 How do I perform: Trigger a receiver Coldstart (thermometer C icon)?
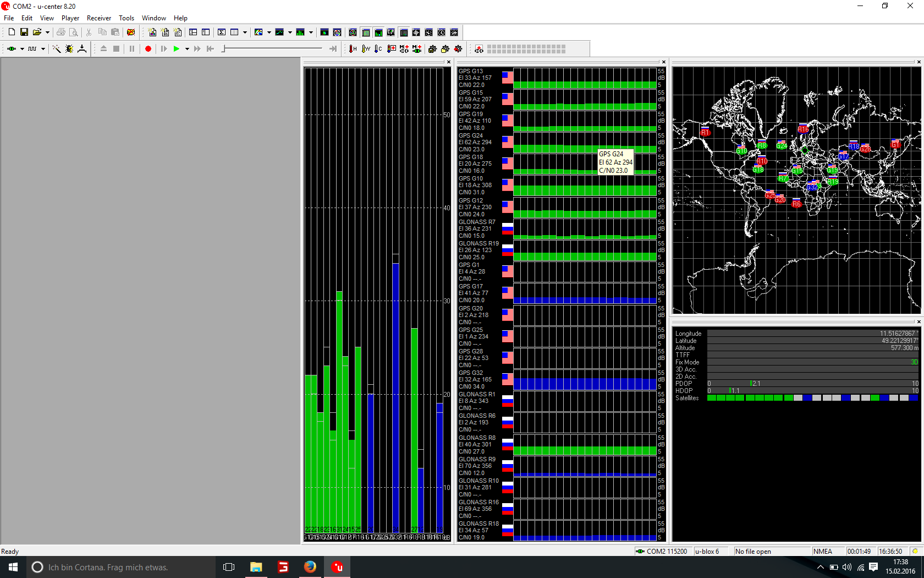(378, 49)
